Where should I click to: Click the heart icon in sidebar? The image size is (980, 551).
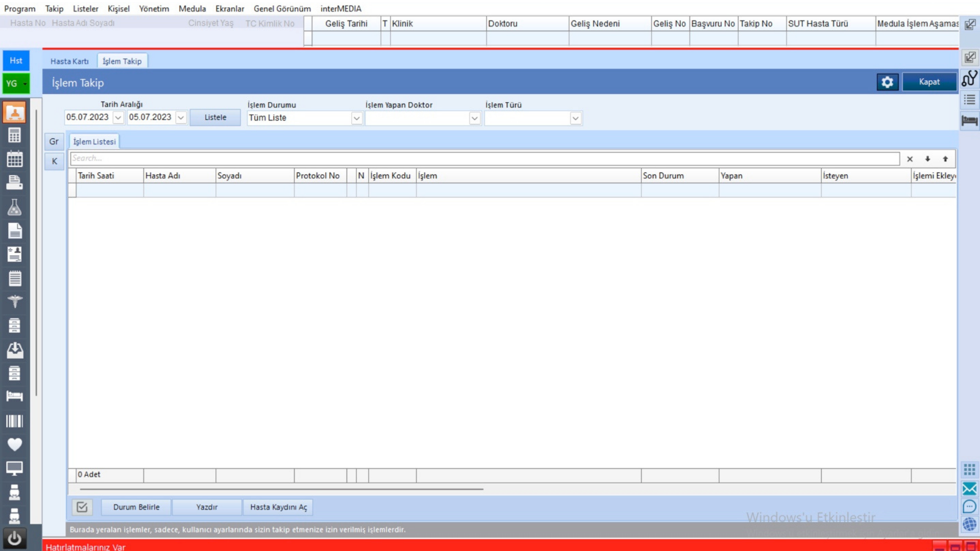[x=14, y=444]
